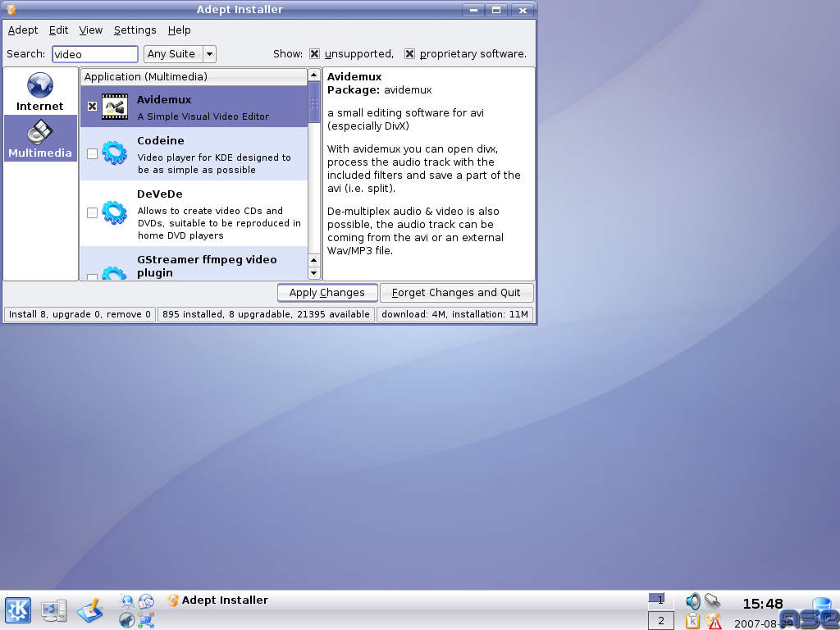Click the network cable tray icon

point(713,601)
